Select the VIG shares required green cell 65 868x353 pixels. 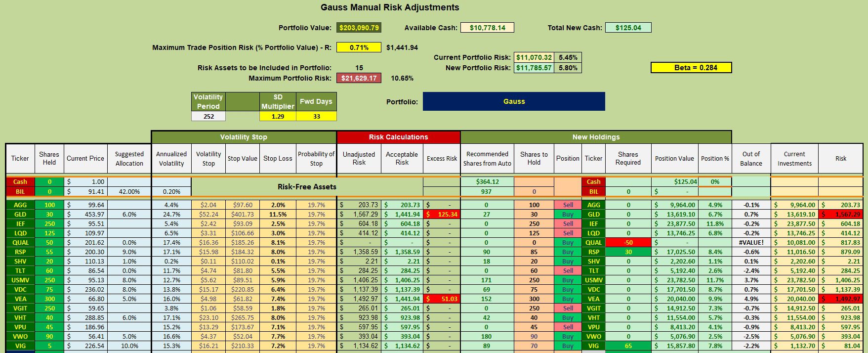tap(628, 346)
